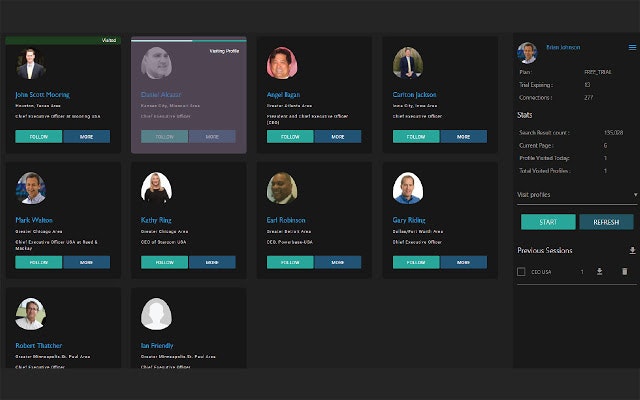Delete the CEO USA session
The height and width of the screenshot is (400, 640).
tap(624, 271)
